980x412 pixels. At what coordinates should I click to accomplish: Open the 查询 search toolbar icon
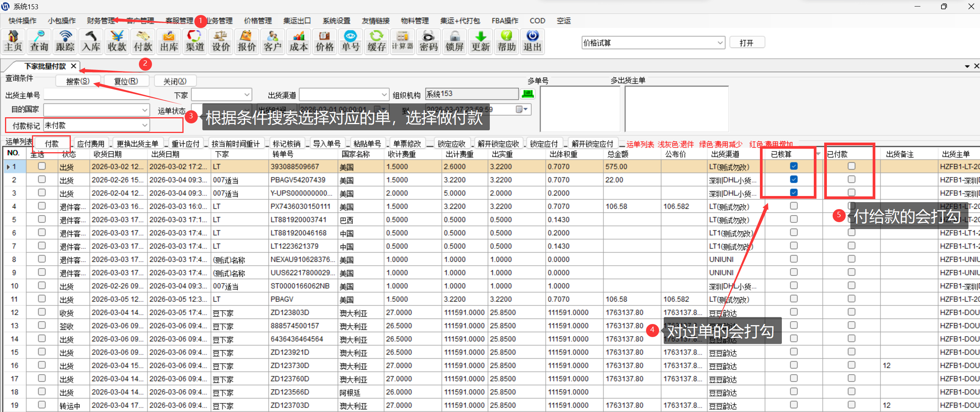(39, 41)
